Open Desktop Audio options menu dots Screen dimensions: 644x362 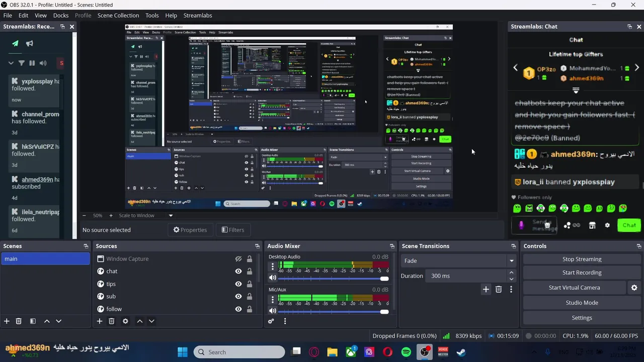tap(273, 267)
